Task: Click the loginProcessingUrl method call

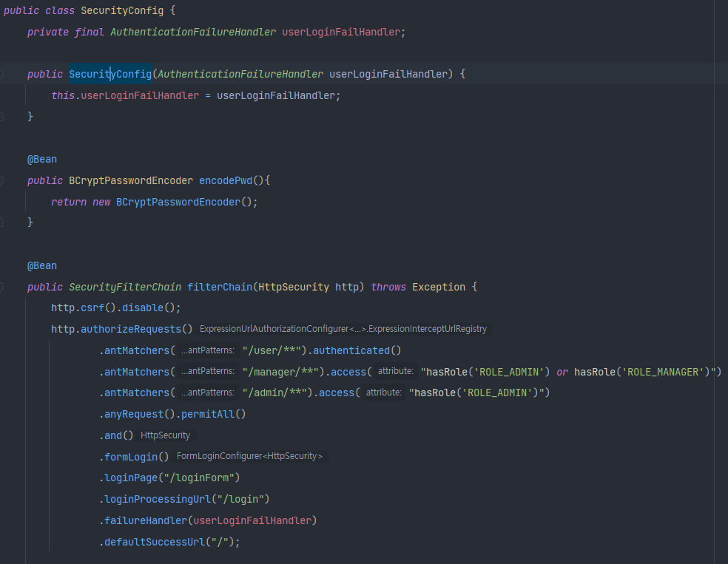Action: (x=158, y=499)
